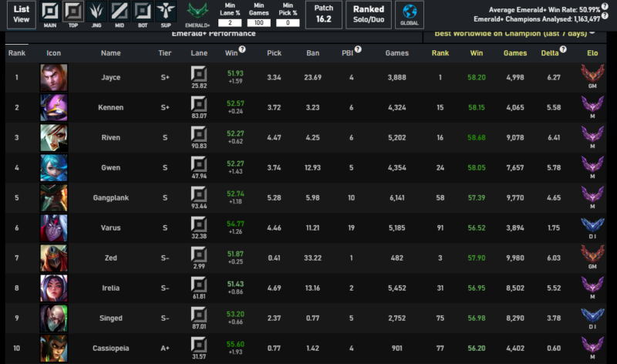Sort table by the Ban column header
617x364 pixels.
click(x=312, y=53)
